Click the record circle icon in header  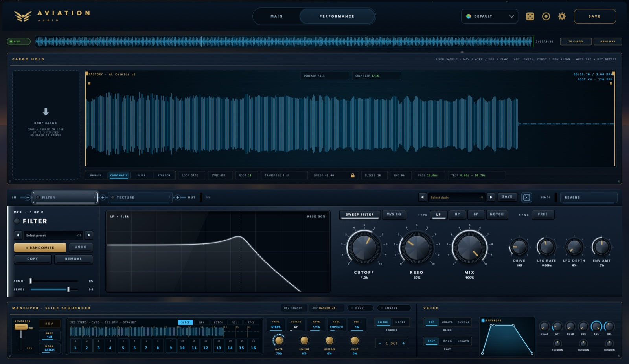546,16
